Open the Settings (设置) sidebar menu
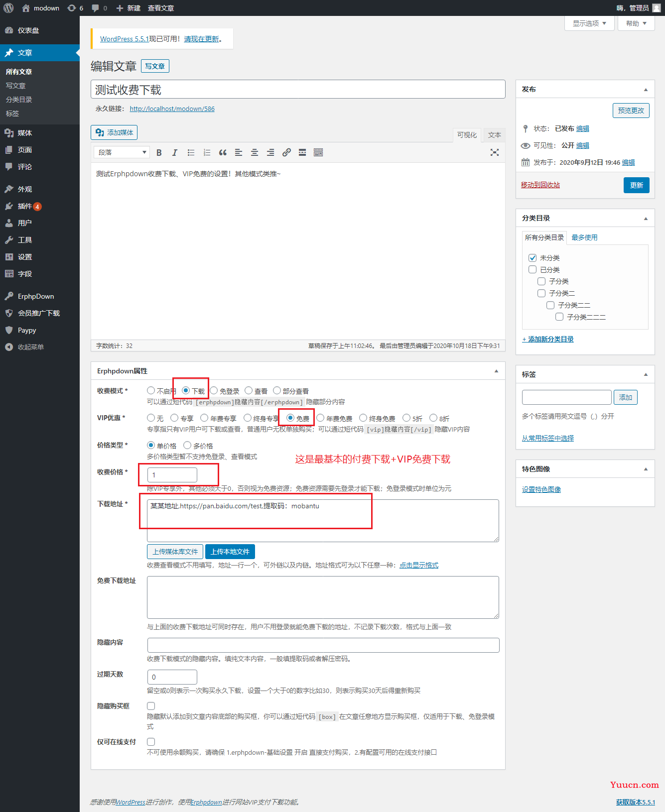 (40, 257)
